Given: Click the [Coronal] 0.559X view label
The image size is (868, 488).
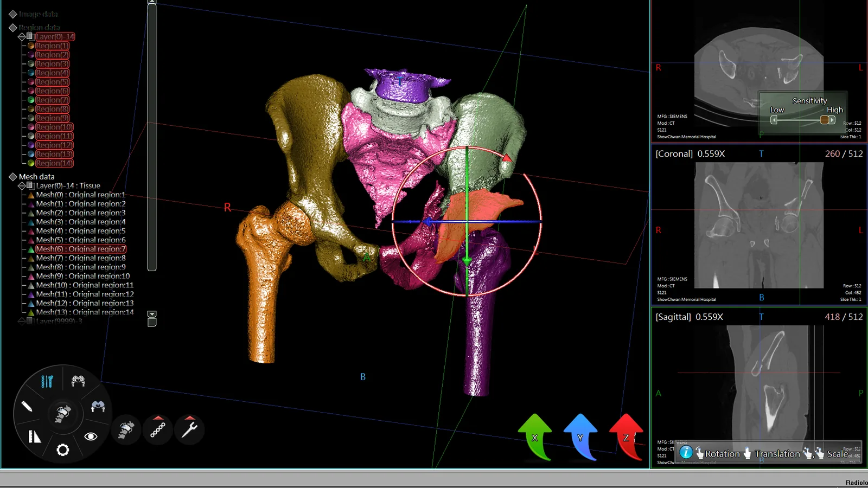Looking at the screenshot, I should [x=690, y=154].
